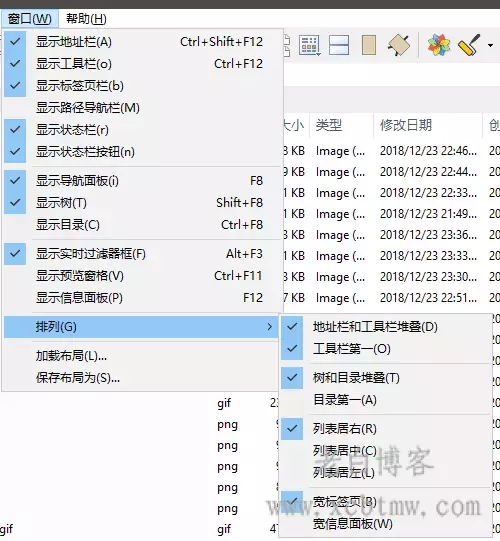Toggle 显示标签页栏(b) option

click(x=141, y=86)
